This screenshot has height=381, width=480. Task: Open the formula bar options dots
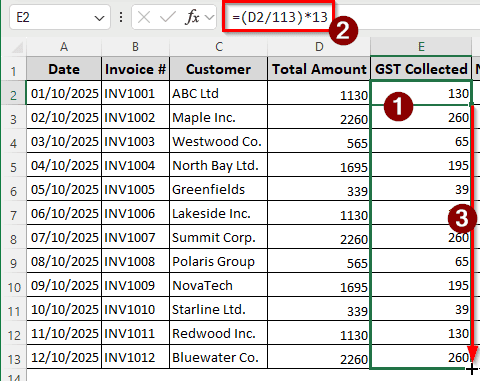click(121, 17)
